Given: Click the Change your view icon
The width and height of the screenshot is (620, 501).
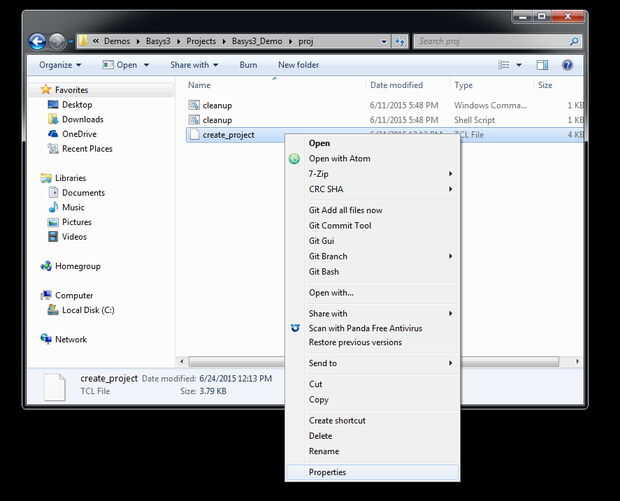Looking at the screenshot, I should click(x=504, y=65).
